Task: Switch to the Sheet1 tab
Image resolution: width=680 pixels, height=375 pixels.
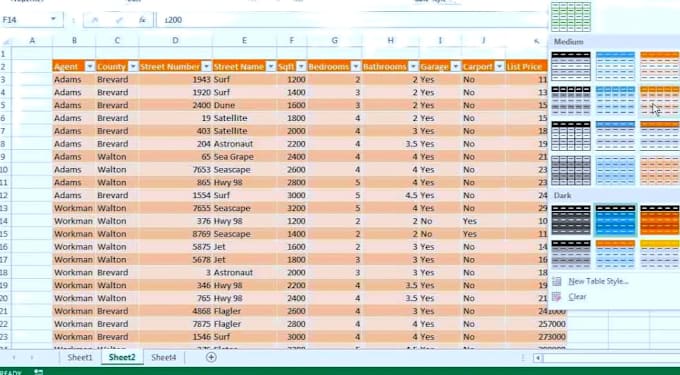Action: (80, 357)
